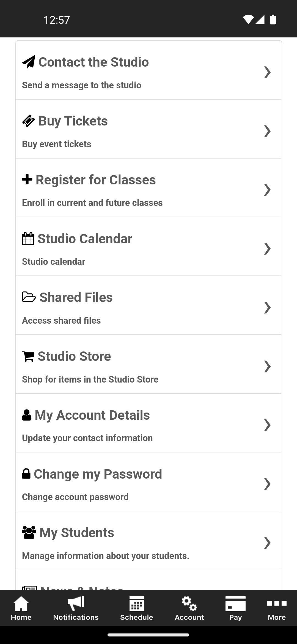The image size is (297, 644).
Task: Open the My Account Details heading
Action: point(92,415)
